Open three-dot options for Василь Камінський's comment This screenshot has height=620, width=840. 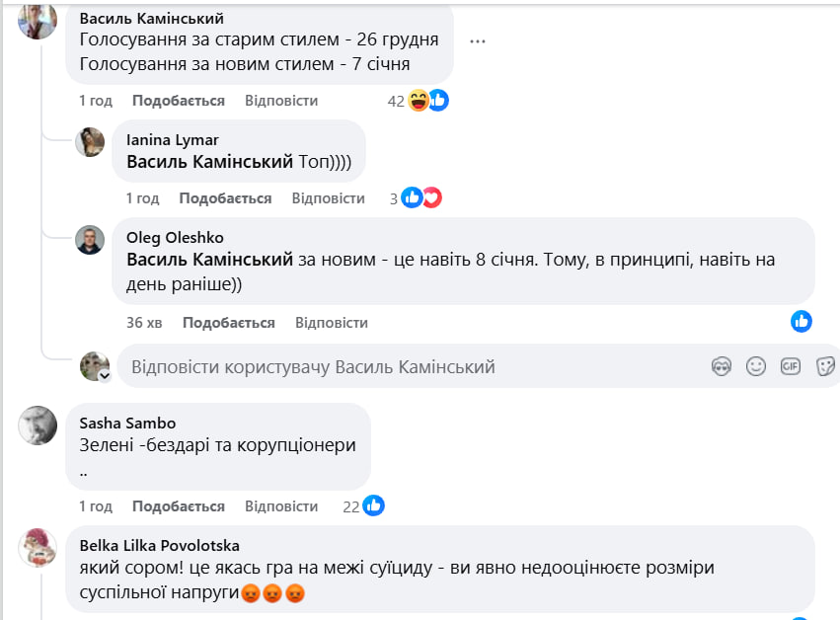(479, 41)
